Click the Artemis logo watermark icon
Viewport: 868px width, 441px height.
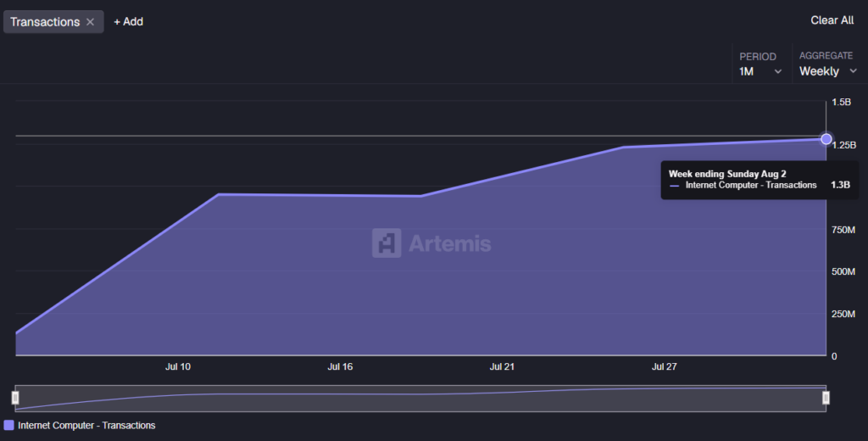click(x=387, y=243)
